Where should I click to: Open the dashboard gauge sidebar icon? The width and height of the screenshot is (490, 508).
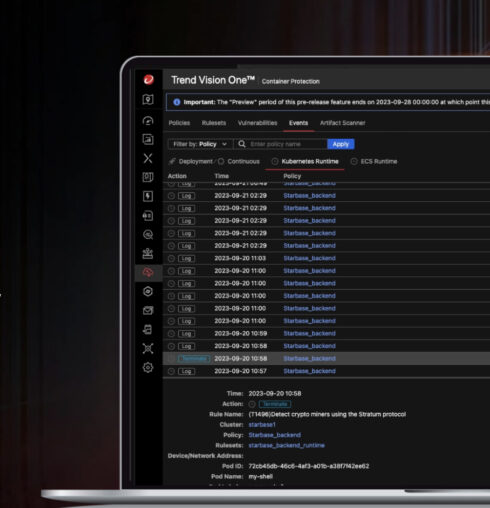[x=148, y=121]
